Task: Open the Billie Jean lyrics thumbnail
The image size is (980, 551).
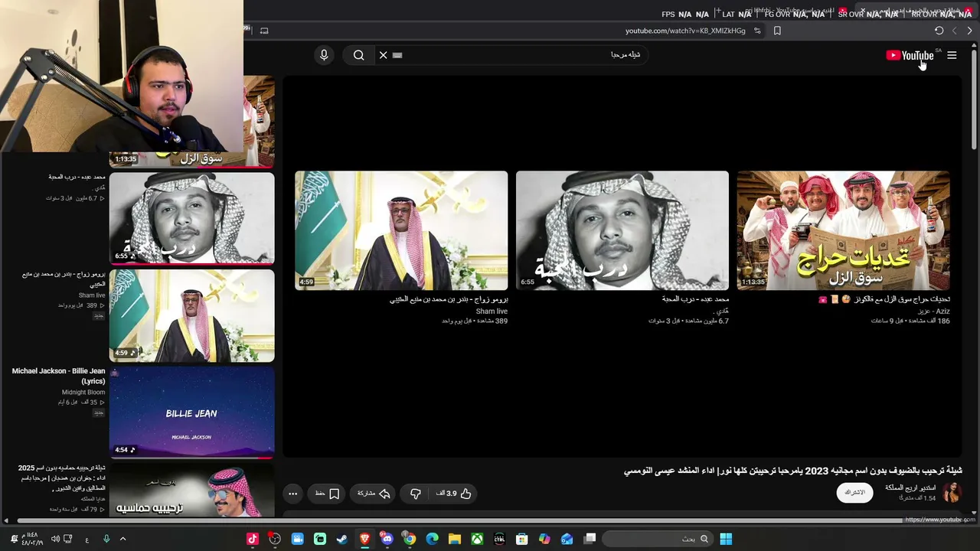Action: 191,412
